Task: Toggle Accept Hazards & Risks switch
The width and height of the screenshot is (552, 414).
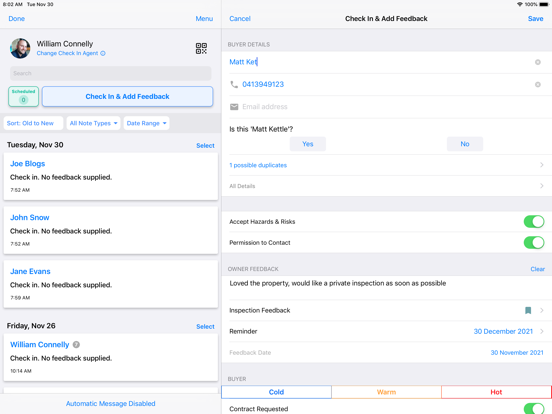Action: click(534, 221)
